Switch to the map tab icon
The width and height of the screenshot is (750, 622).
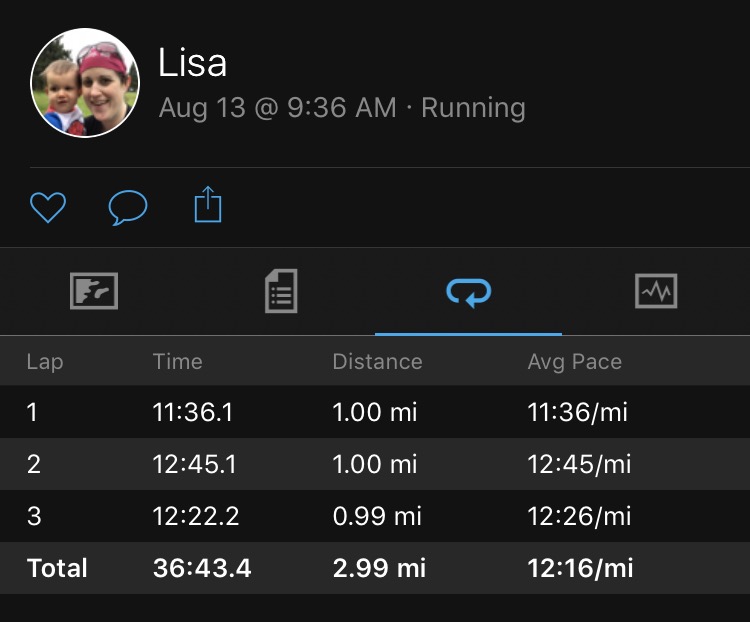coord(94,291)
